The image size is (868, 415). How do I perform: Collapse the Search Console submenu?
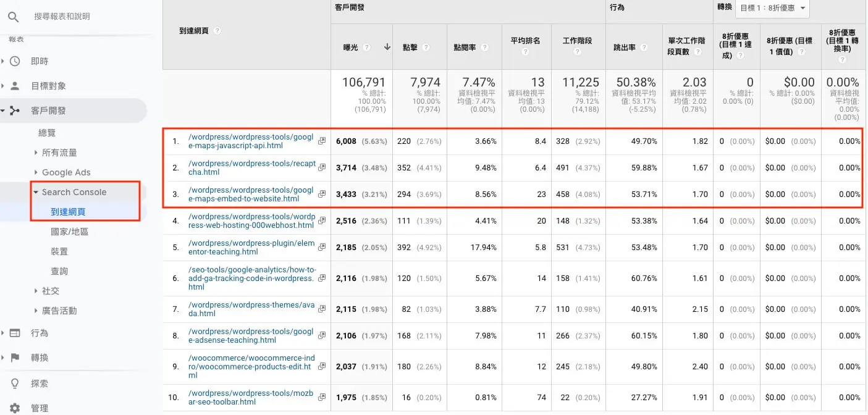click(x=36, y=192)
